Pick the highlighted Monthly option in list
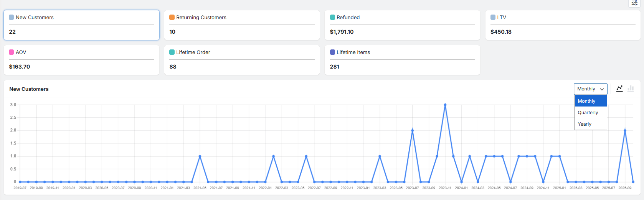The height and width of the screenshot is (200, 644). [x=586, y=101]
